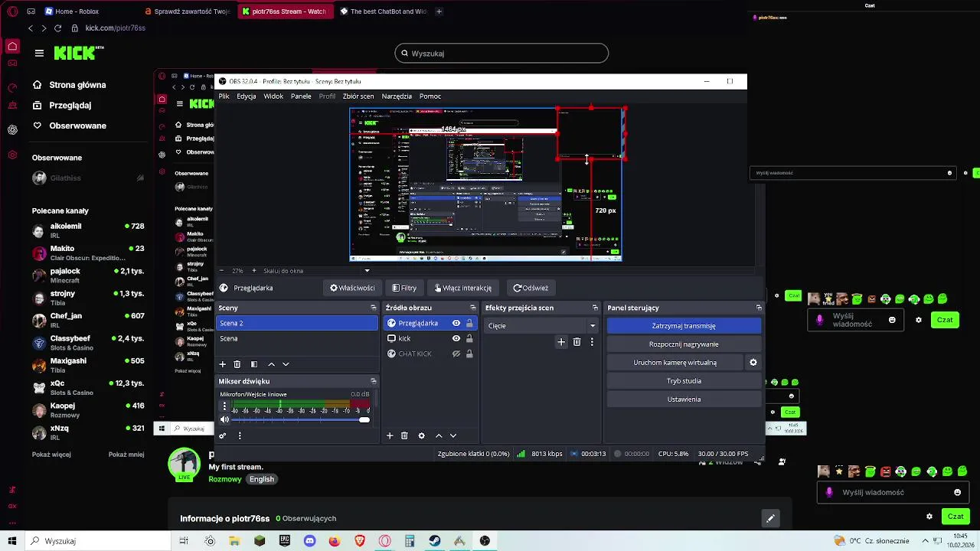Add a new source in Źródła obrazu

390,435
